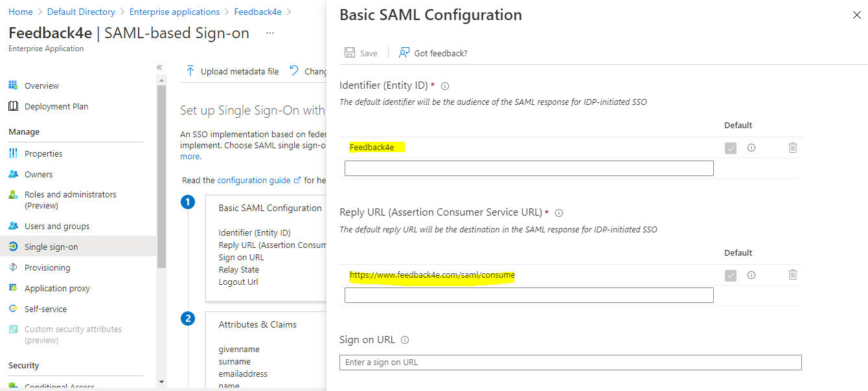Select Users and groups menu item
Viewport: 868px width, 391px height.
[56, 226]
